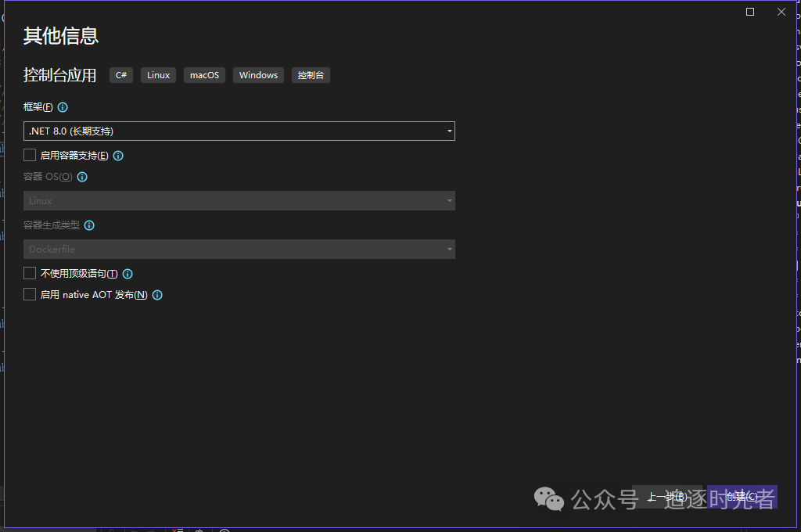The image size is (801, 532).
Task: Expand the 容器 OS Linux dropdown
Action: 239,201
